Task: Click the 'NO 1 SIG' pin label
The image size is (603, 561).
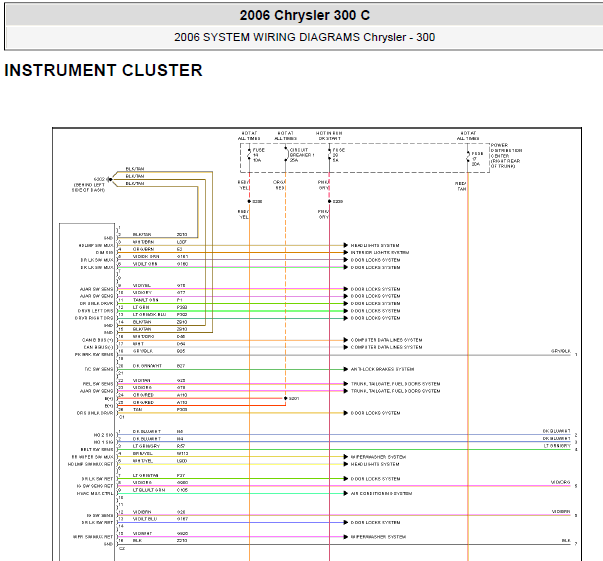Action: click(x=103, y=442)
